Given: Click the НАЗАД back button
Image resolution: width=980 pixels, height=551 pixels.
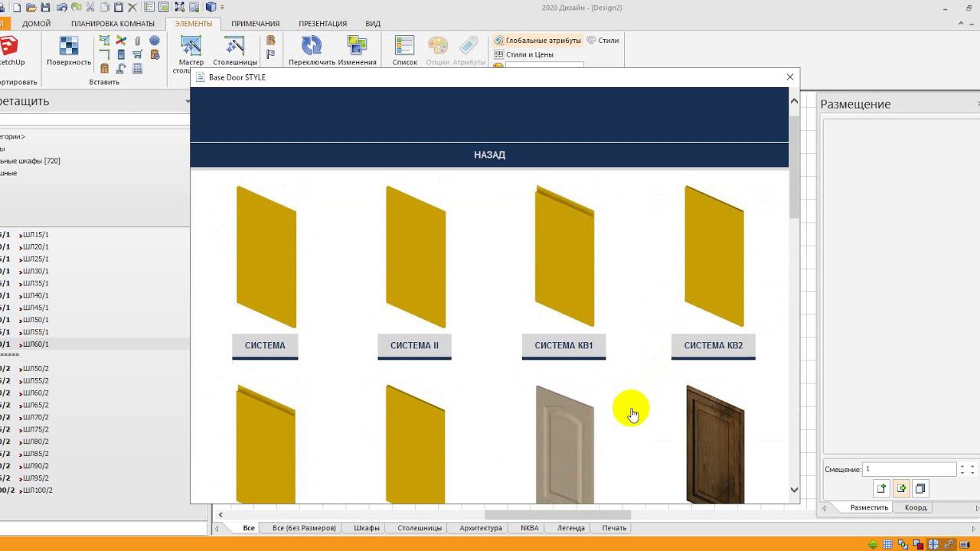Looking at the screenshot, I should [489, 155].
